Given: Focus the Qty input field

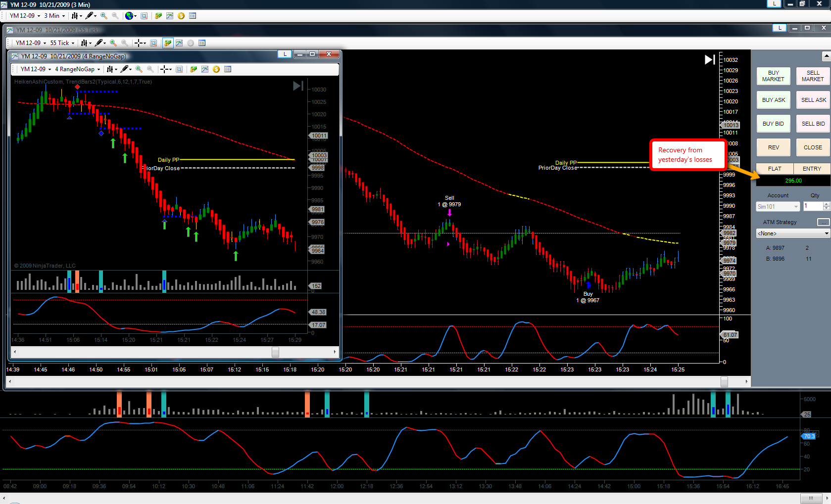Looking at the screenshot, I should click(813, 207).
